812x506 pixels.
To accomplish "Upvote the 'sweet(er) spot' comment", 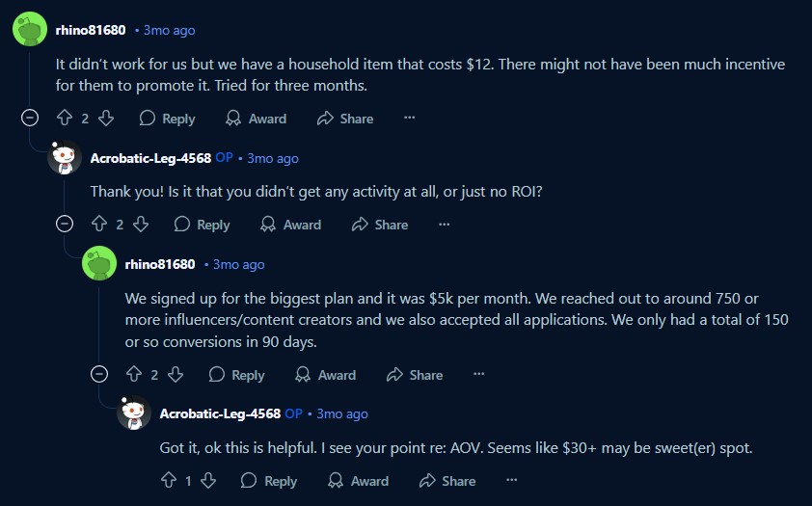I will (169, 481).
